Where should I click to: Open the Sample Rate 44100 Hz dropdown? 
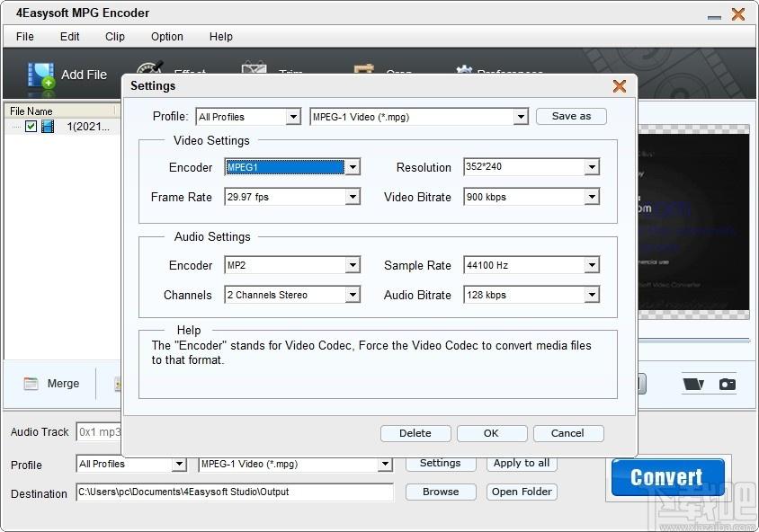coord(592,265)
